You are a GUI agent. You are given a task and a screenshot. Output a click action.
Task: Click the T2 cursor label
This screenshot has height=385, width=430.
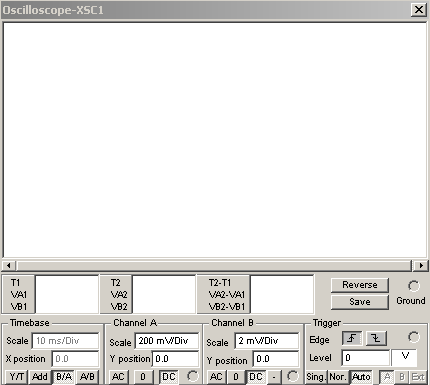116,283
